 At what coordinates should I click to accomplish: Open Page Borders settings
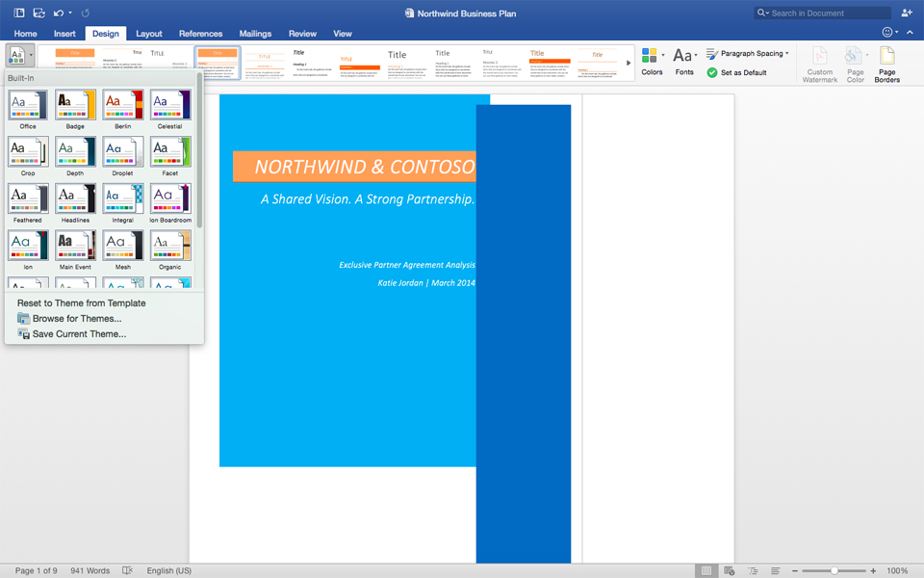(x=887, y=64)
